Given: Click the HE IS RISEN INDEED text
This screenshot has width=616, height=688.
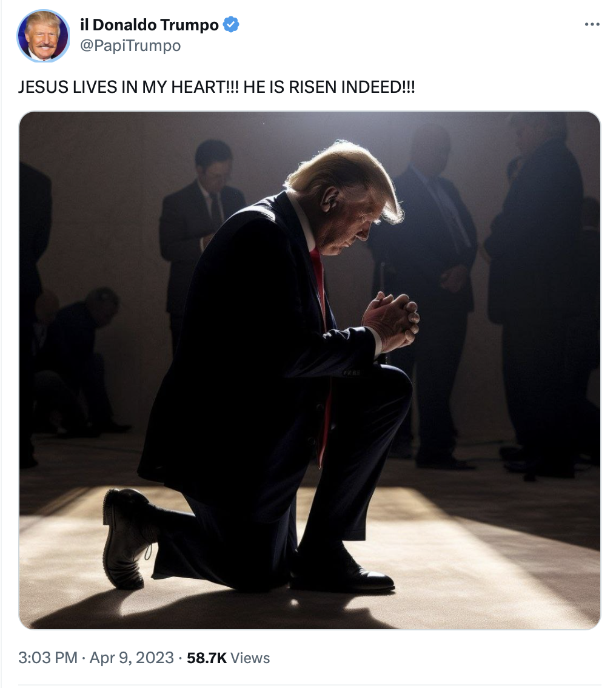Looking at the screenshot, I should click(329, 87).
